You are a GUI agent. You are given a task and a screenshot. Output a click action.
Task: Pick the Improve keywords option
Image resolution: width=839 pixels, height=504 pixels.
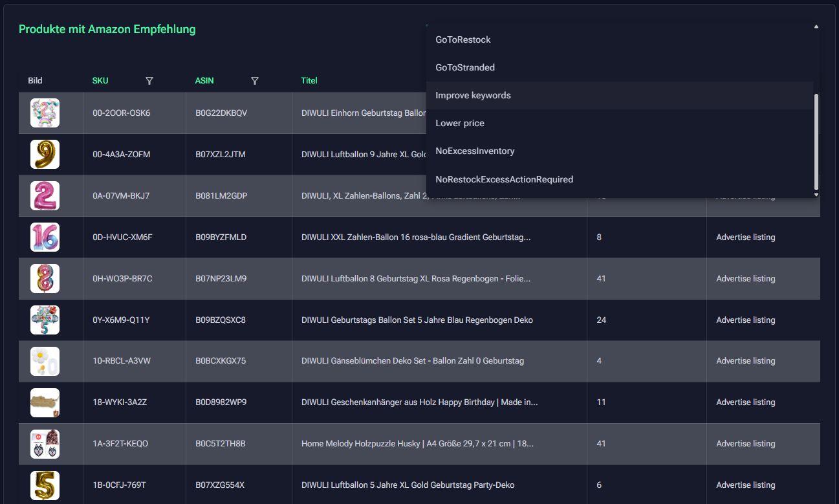473,96
